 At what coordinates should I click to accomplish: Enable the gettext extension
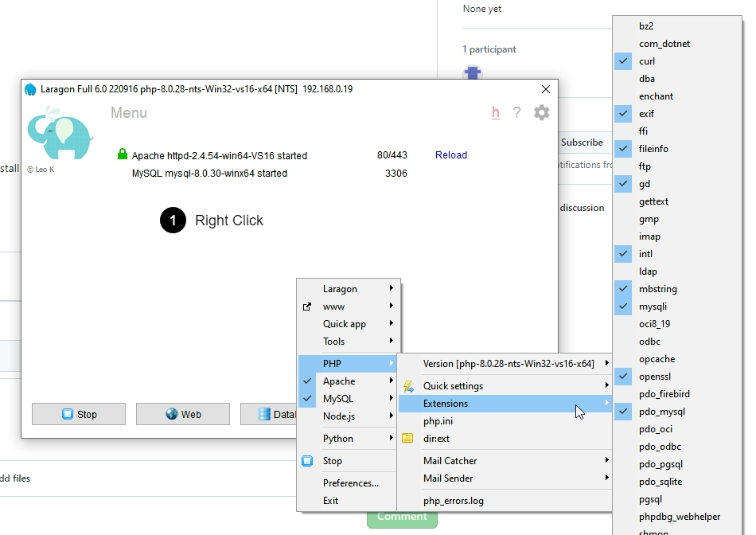(x=677, y=201)
